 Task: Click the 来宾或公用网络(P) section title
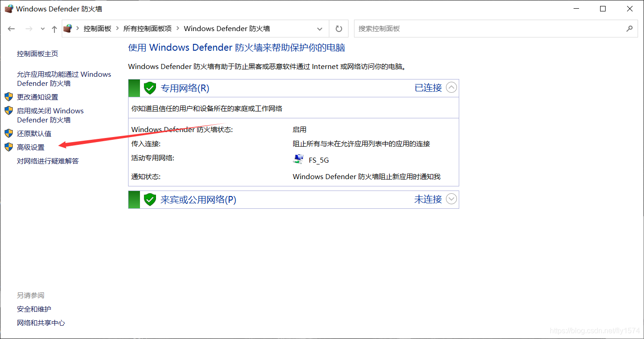pos(199,200)
